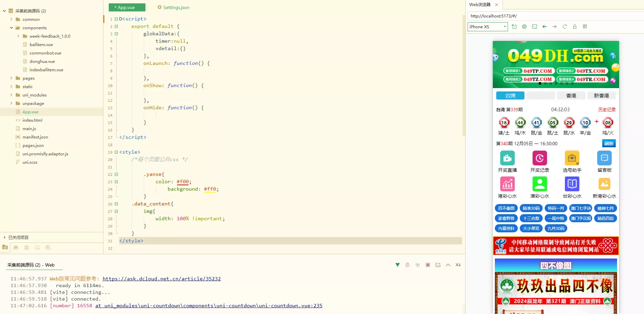Click the browser URL address field
Image resolution: width=644 pixels, height=314 pixels.
[x=555, y=16]
